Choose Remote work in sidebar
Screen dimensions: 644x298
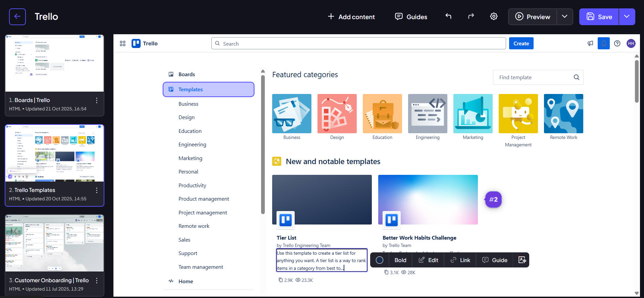(194, 226)
